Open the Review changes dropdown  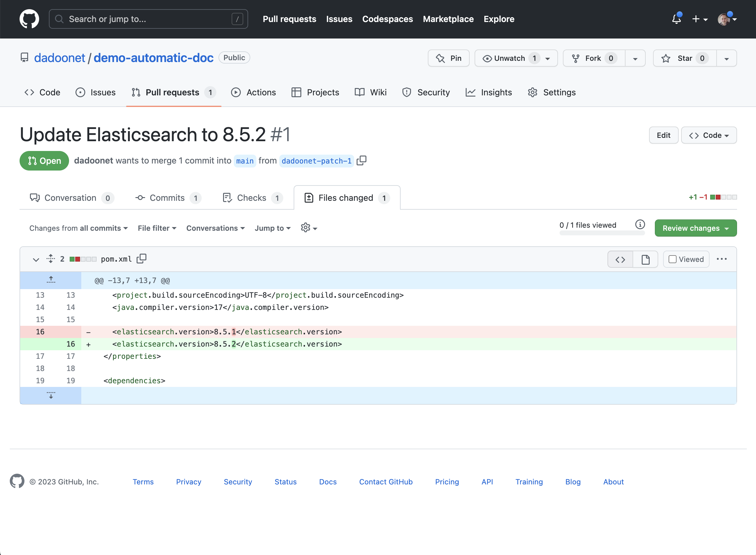coord(695,229)
